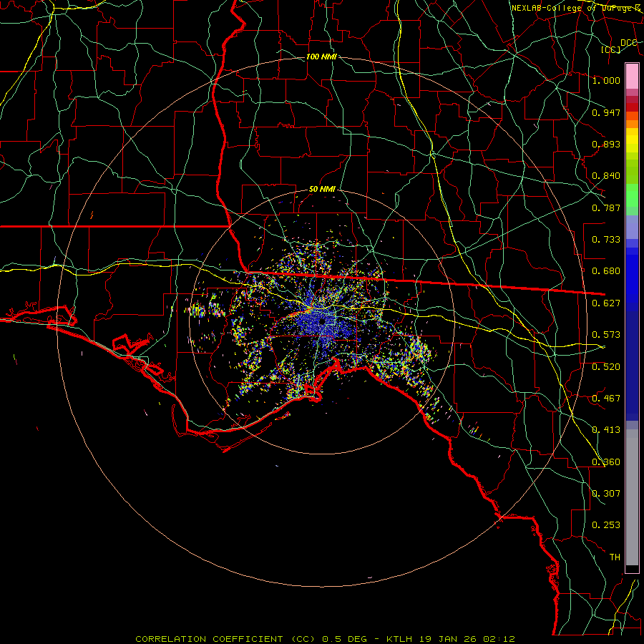Pick the 0.467 value on color scale
Viewport: 644px width, 644px height.
pyautogui.click(x=606, y=399)
